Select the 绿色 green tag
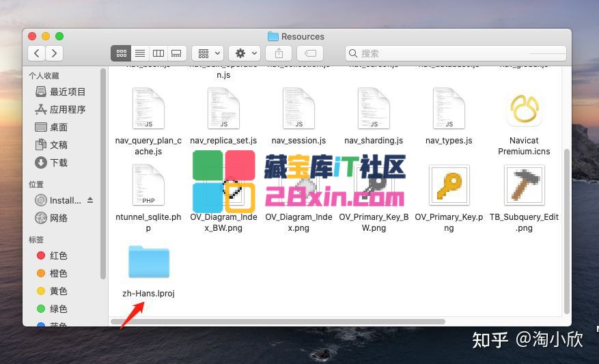Image resolution: width=599 pixels, height=364 pixels. click(53, 309)
